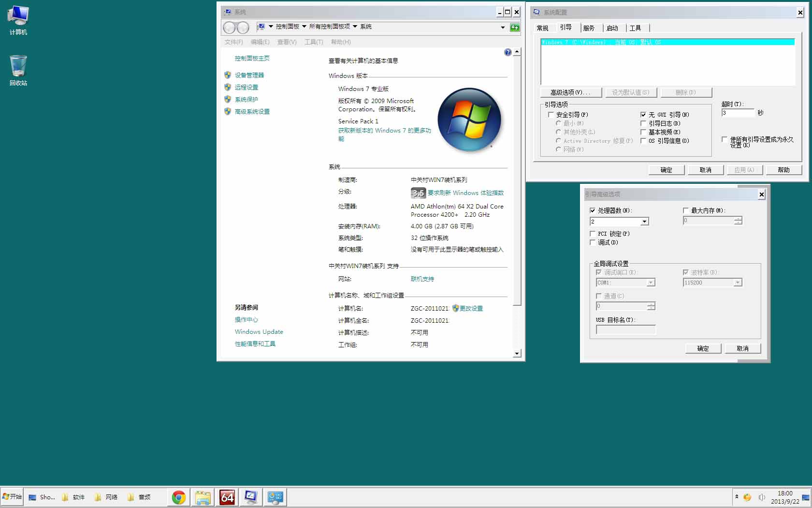Open the 文件(F) menu

point(234,42)
